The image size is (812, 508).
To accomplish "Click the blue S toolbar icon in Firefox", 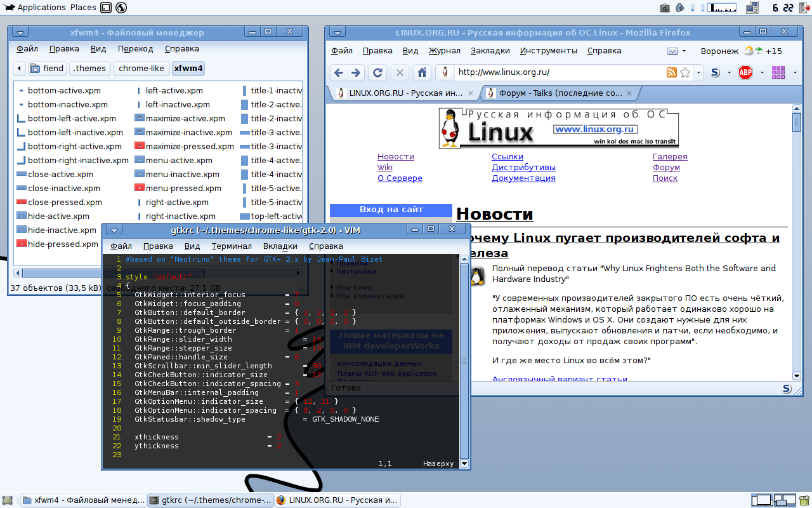I will pyautogui.click(x=715, y=72).
